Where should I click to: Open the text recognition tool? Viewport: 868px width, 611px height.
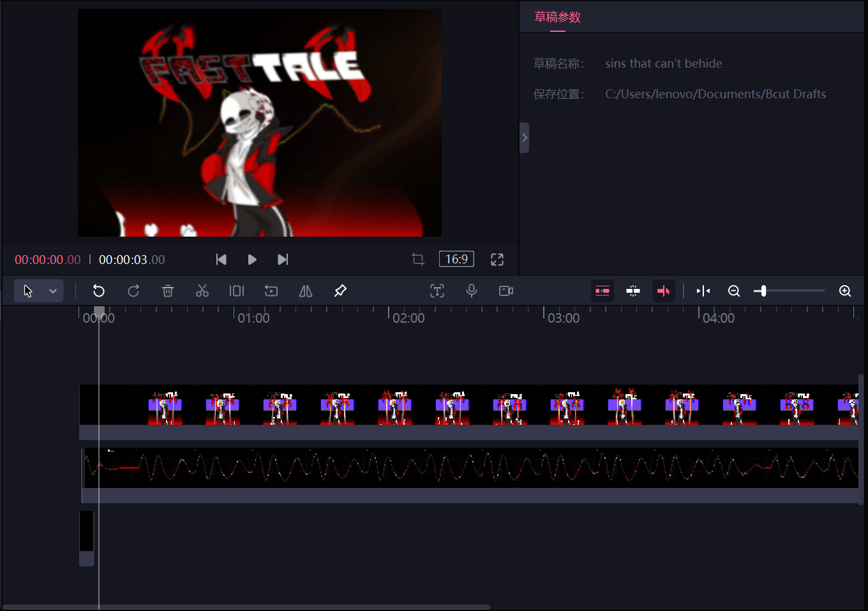pyautogui.click(x=437, y=291)
